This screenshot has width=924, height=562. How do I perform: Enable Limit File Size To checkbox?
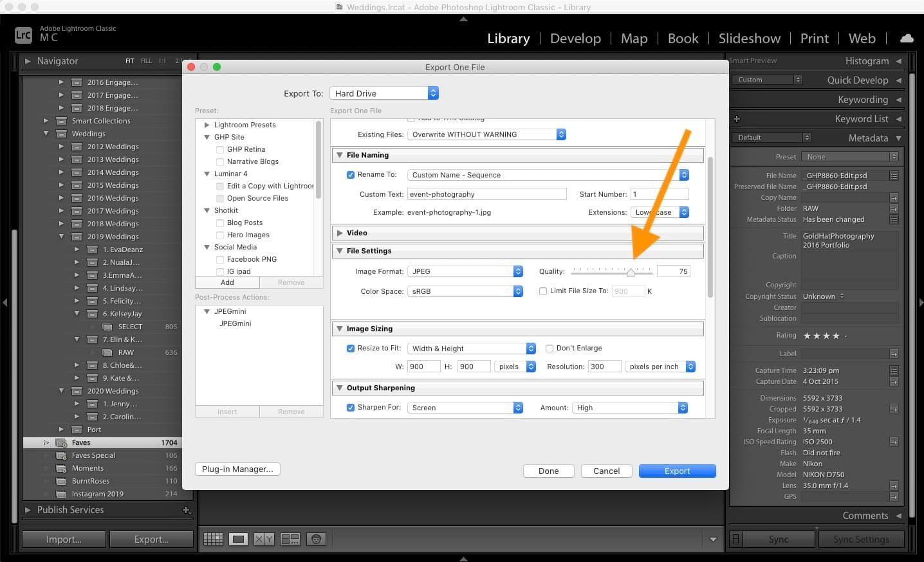pos(543,291)
